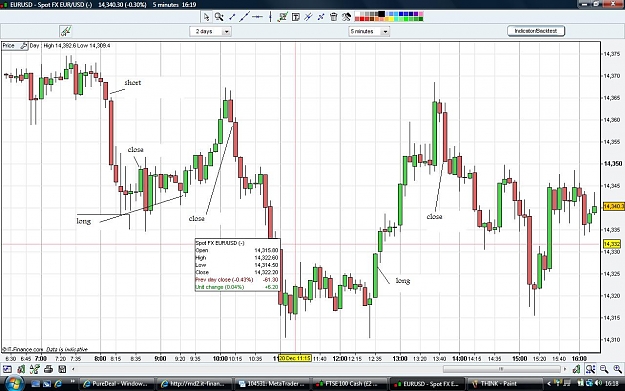Pick the horizontal line tool
This screenshot has height=391, width=625.
click(x=257, y=17)
